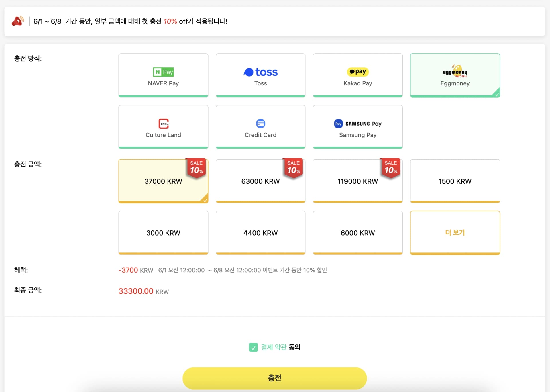This screenshot has width=550, height=392.
Task: Click SALE 10% badge on 37000 KRW
Action: pos(196,168)
